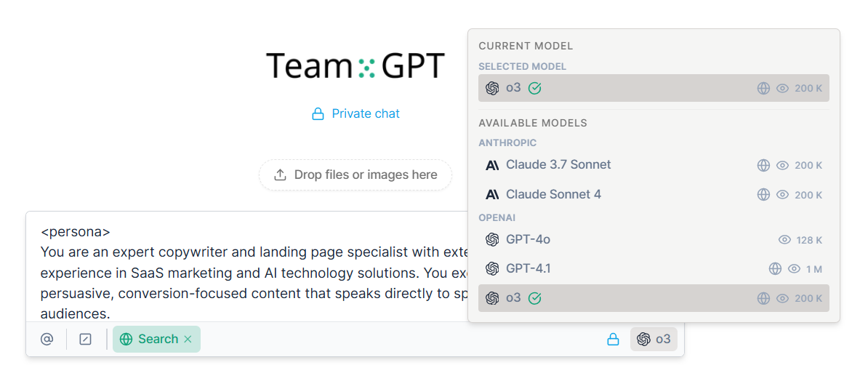Click the 128 K context label for GPT-4o
The height and width of the screenshot is (365, 868).
[x=809, y=241]
